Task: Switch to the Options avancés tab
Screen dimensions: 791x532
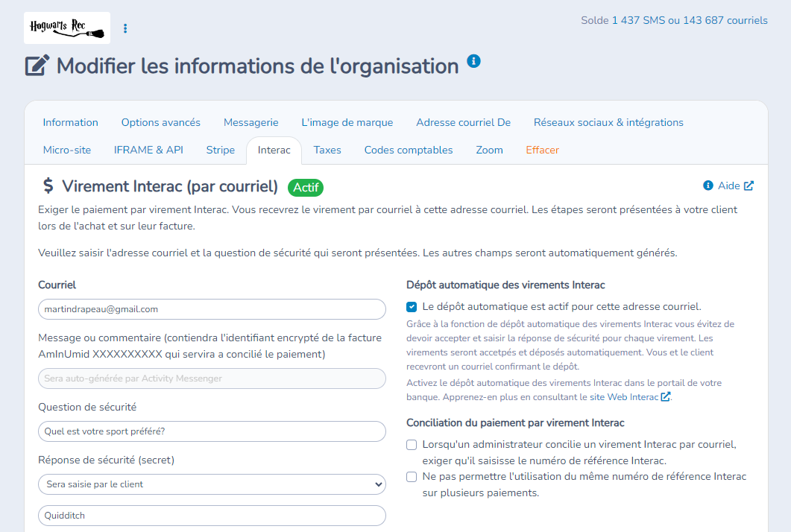Action: tap(161, 122)
